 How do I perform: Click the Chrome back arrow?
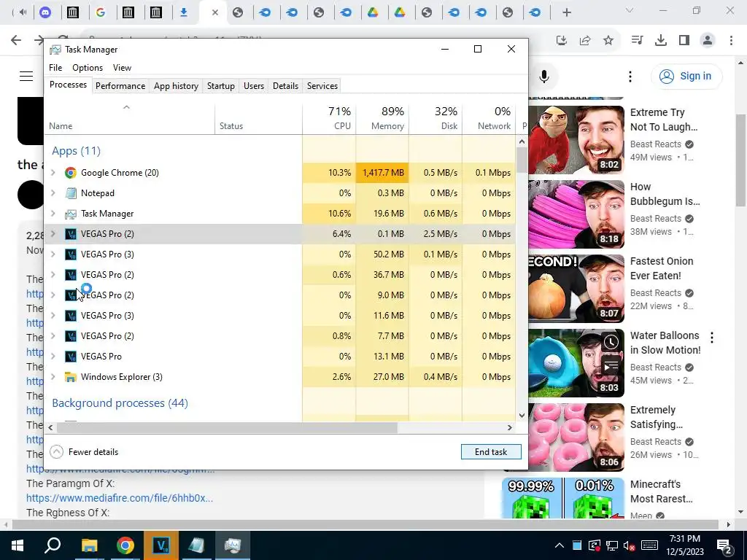pyautogui.click(x=16, y=41)
